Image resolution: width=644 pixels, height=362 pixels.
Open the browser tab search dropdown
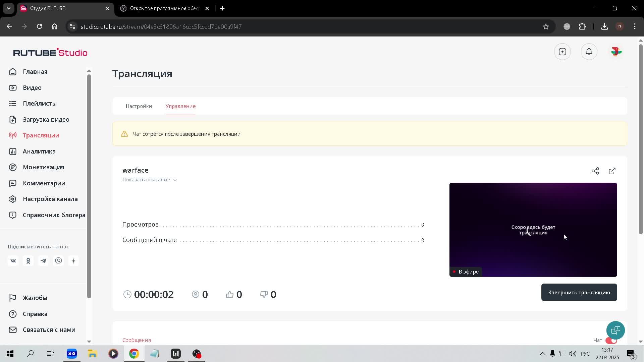9,8
